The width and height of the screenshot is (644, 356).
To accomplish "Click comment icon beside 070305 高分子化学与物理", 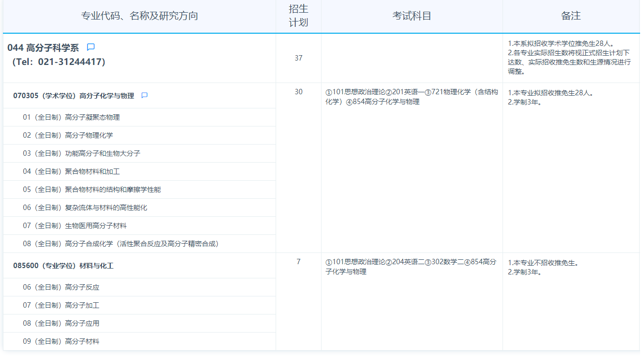I will (x=144, y=96).
